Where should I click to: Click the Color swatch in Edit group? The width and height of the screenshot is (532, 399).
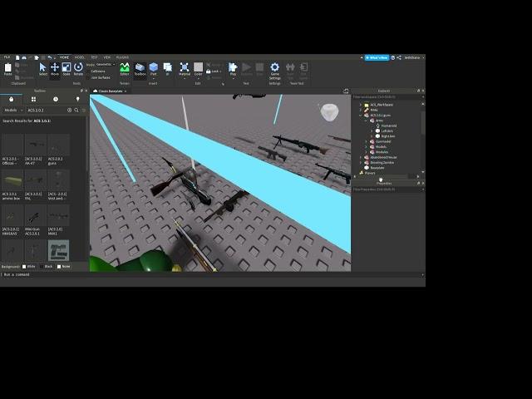[x=198, y=66]
